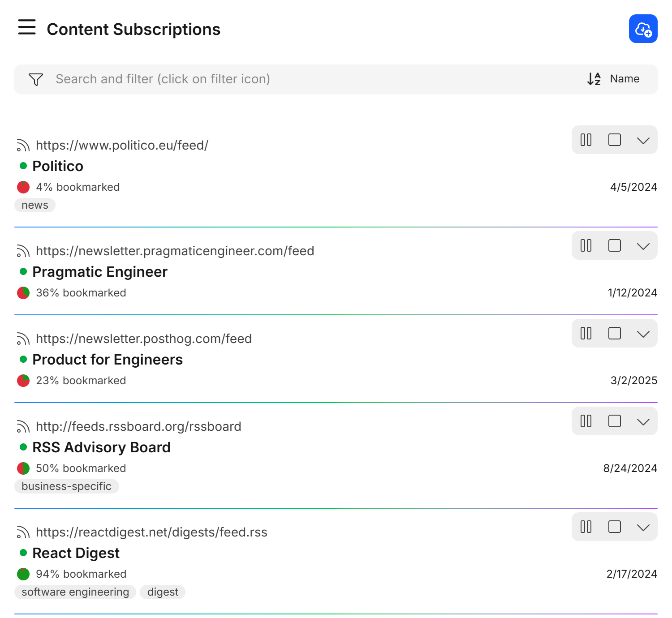Screen dimensions: 672x618
Task: Expand the RSS Advisory Board chevron
Action: (643, 421)
